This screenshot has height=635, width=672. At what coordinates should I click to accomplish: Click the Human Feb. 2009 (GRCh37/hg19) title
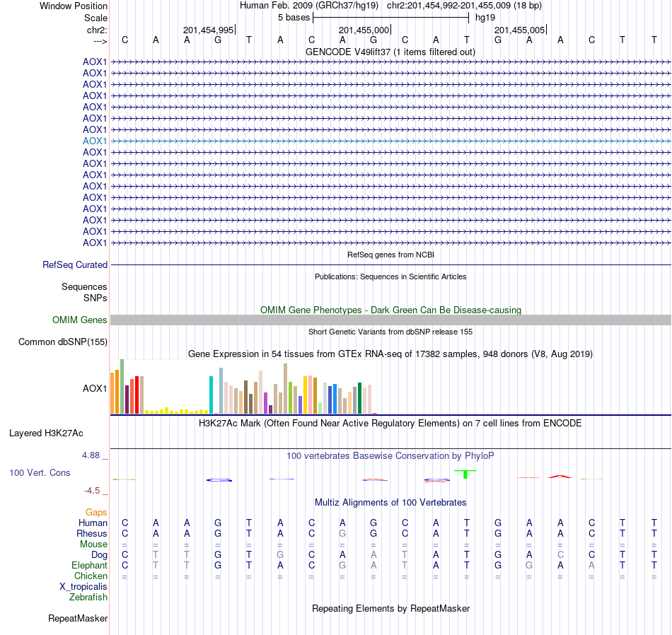[309, 6]
